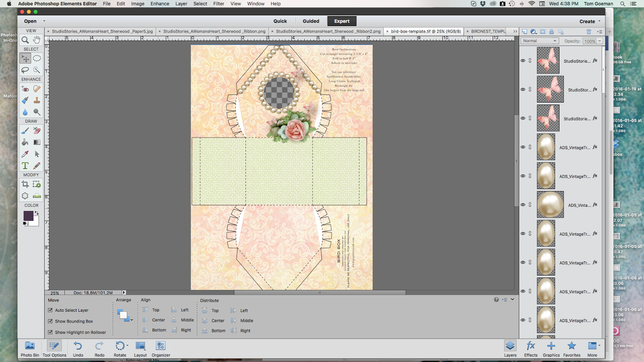Select the Red Eye Removal tool
The width and height of the screenshot is (644, 362).
click(25, 89)
